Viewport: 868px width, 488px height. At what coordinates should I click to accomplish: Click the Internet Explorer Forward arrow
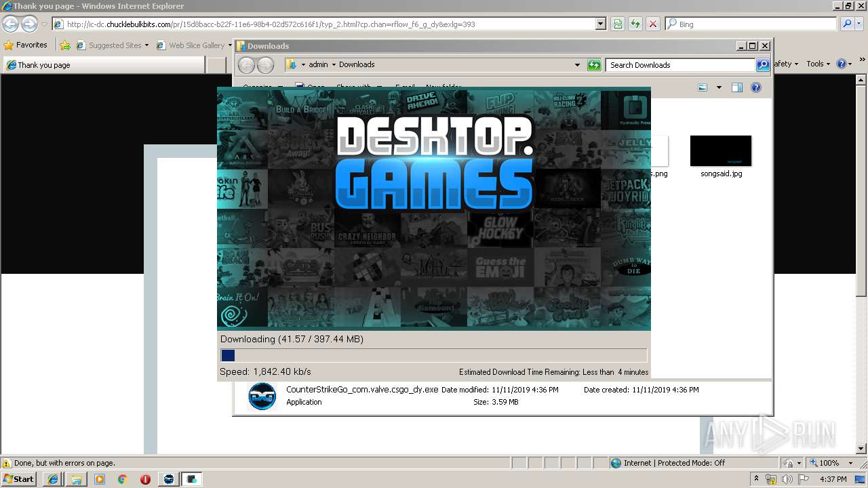29,24
